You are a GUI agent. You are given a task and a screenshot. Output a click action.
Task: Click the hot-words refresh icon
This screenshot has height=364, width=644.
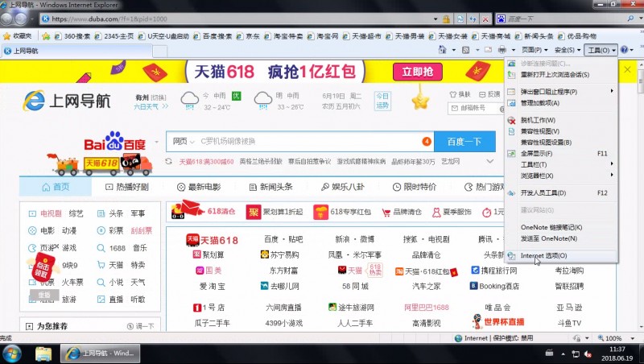click(169, 161)
